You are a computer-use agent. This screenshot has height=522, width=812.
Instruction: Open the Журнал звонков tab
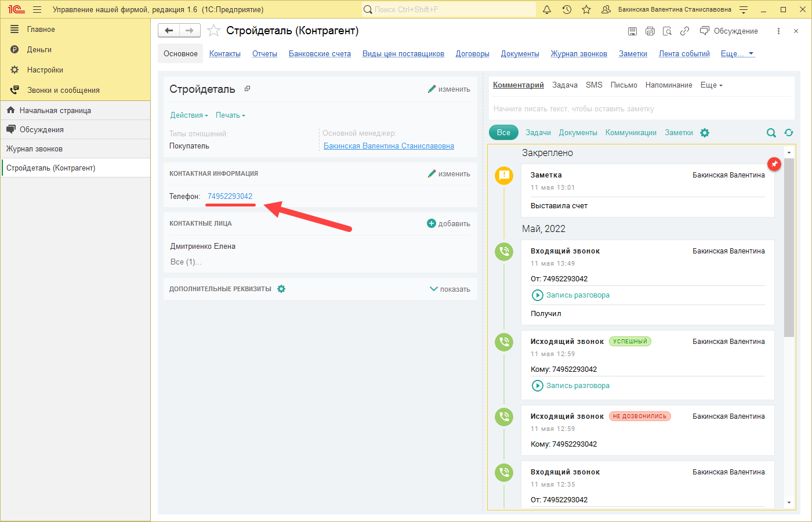(x=578, y=54)
